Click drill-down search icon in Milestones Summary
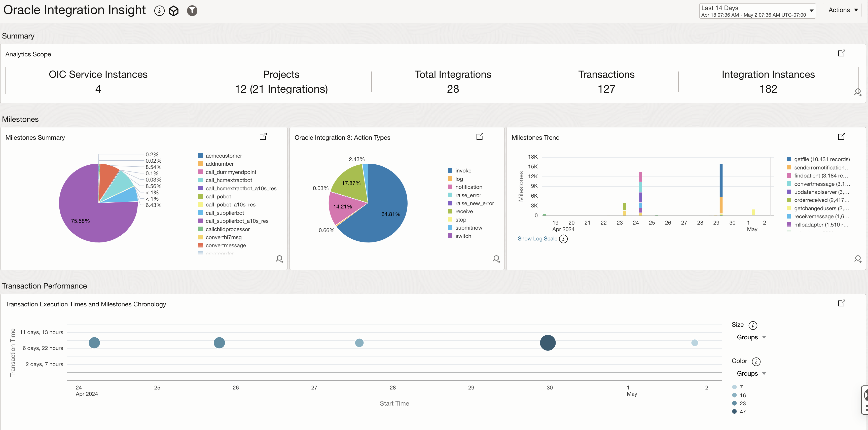Screen dimensions: 868x430 [x=279, y=259]
